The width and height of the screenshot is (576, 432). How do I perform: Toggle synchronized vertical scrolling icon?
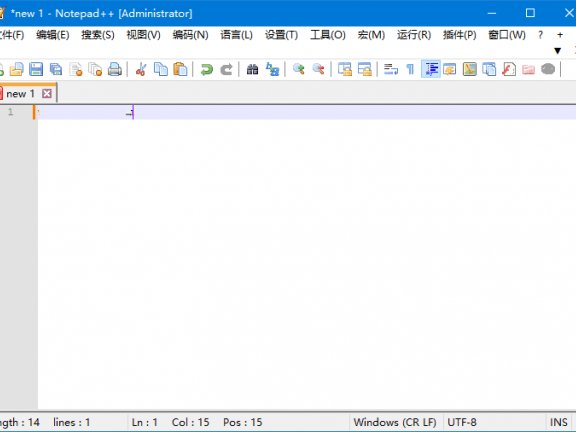click(345, 69)
